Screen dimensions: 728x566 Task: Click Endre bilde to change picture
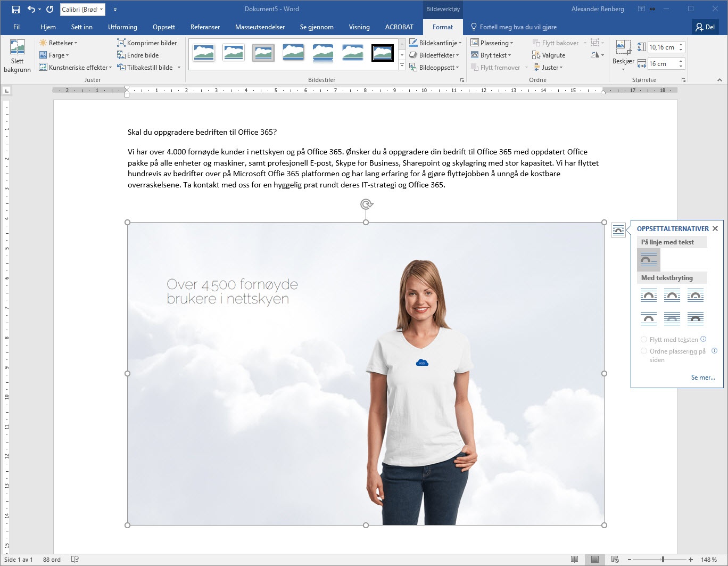click(138, 55)
